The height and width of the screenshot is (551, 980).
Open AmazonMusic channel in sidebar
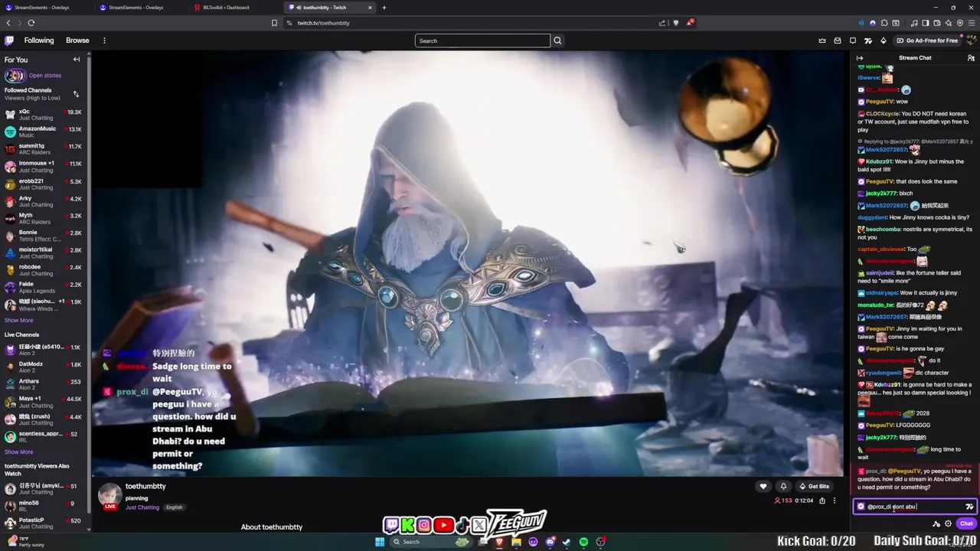click(x=44, y=132)
